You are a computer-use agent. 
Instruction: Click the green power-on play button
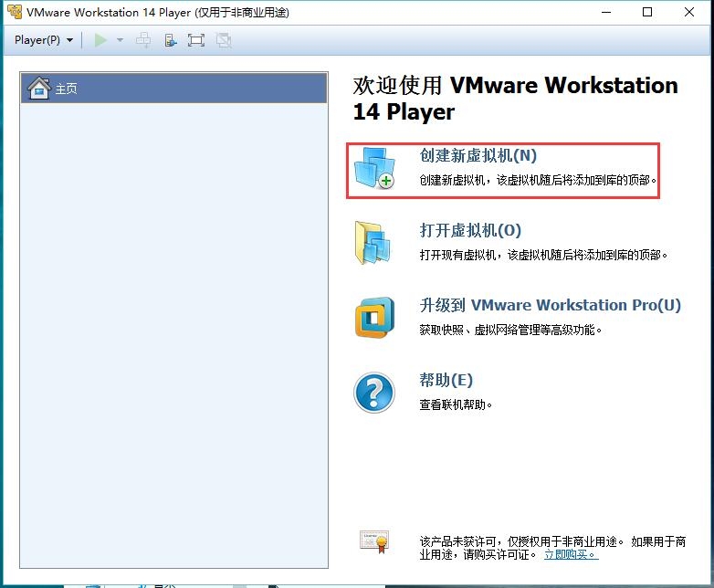coord(100,40)
